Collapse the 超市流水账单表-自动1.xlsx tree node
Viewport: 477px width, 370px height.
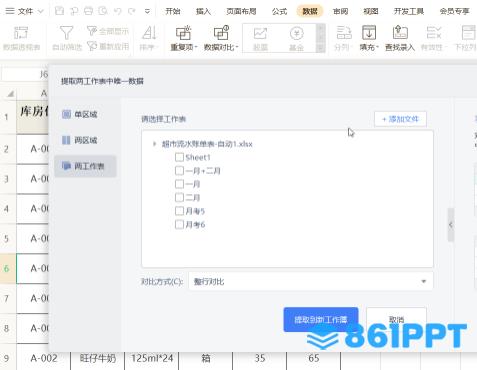(154, 144)
